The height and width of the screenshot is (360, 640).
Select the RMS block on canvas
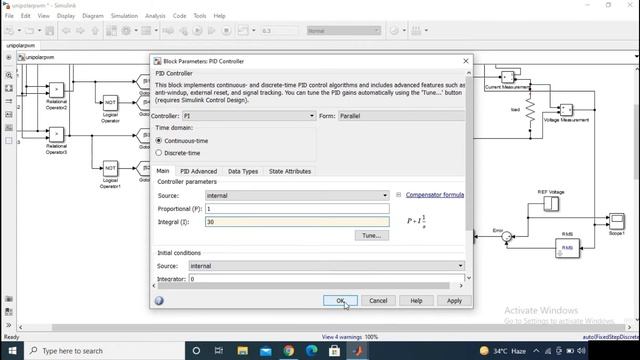click(567, 248)
